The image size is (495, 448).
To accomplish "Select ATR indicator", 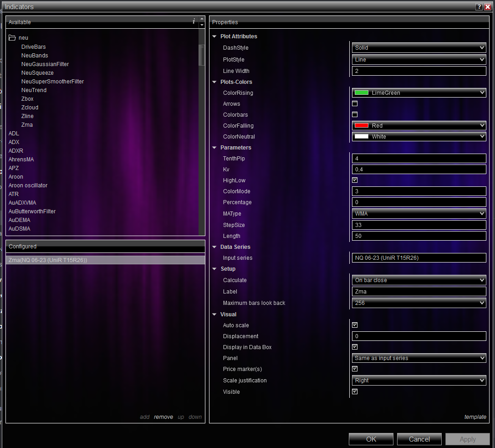I will pyautogui.click(x=14, y=194).
